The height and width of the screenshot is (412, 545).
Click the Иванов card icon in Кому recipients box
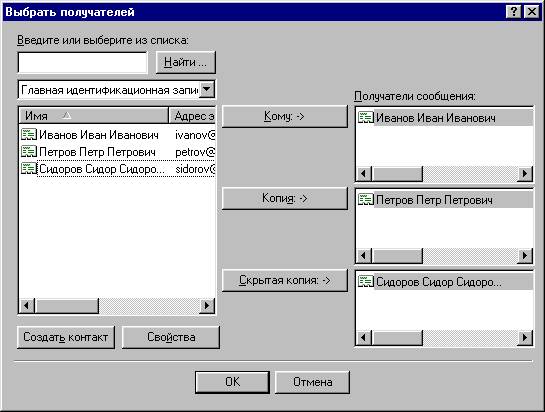366,118
